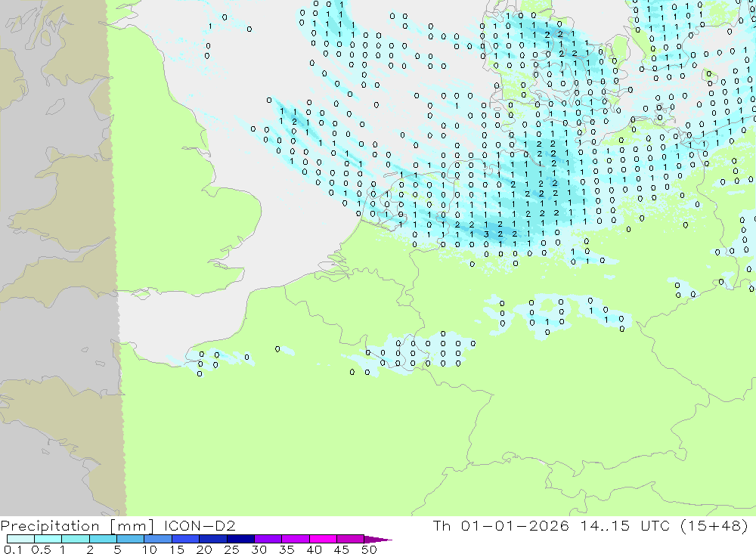Screen dimensions: 756x554
Task: Click the 15–20 mm legend color swatch
Action: click(x=185, y=539)
